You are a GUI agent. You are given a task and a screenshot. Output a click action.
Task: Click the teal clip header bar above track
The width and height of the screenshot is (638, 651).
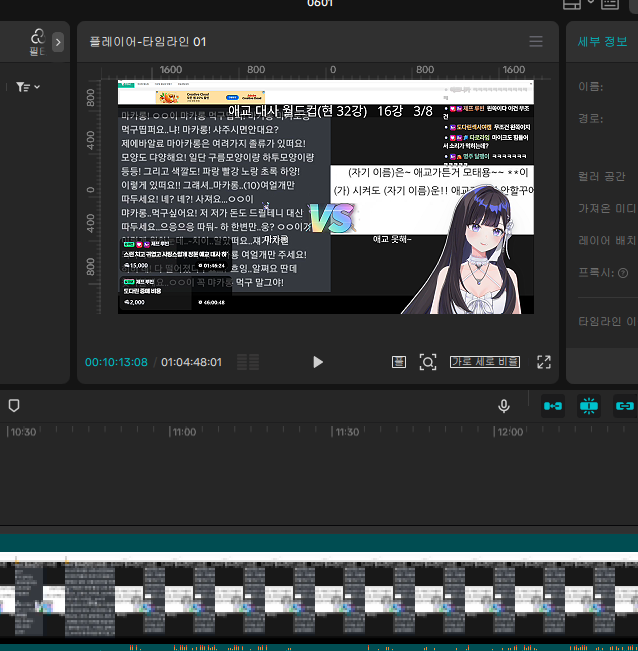[x=319, y=543]
